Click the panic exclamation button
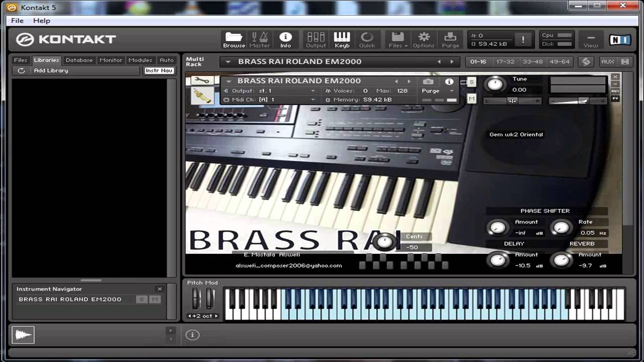Screen dimensions: 644x362 click(523, 40)
